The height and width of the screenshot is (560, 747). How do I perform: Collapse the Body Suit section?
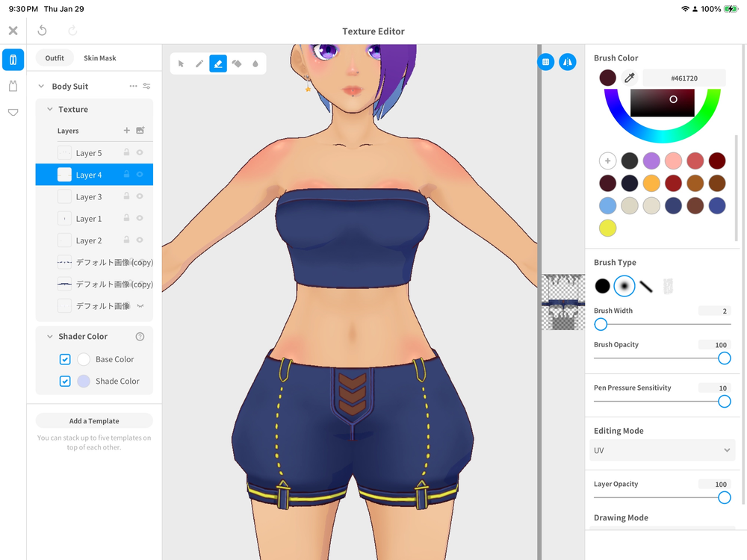click(41, 87)
